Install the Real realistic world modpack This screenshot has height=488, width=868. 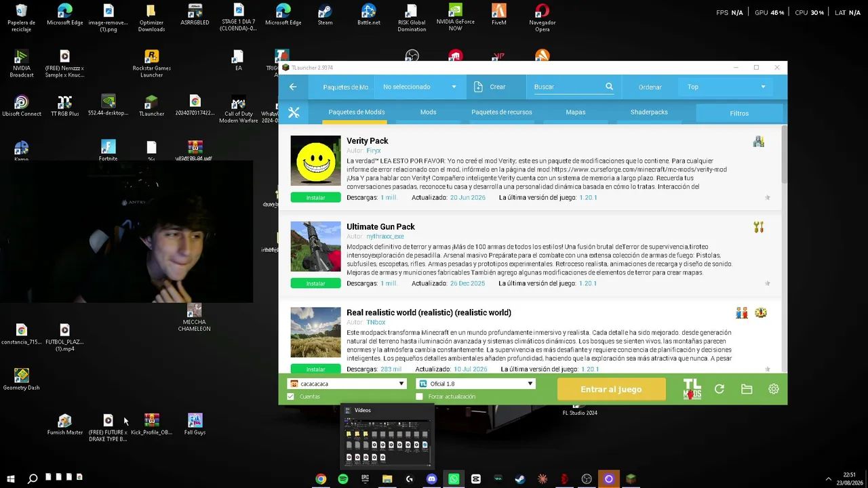(x=315, y=369)
